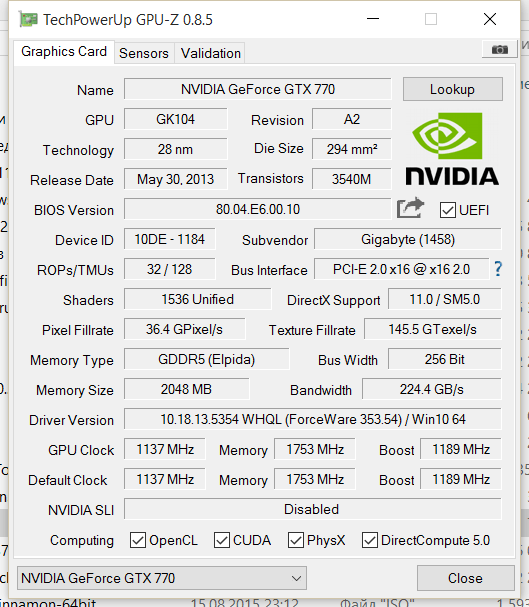Click the Close button at bottom
This screenshot has width=529, height=607.
[466, 578]
